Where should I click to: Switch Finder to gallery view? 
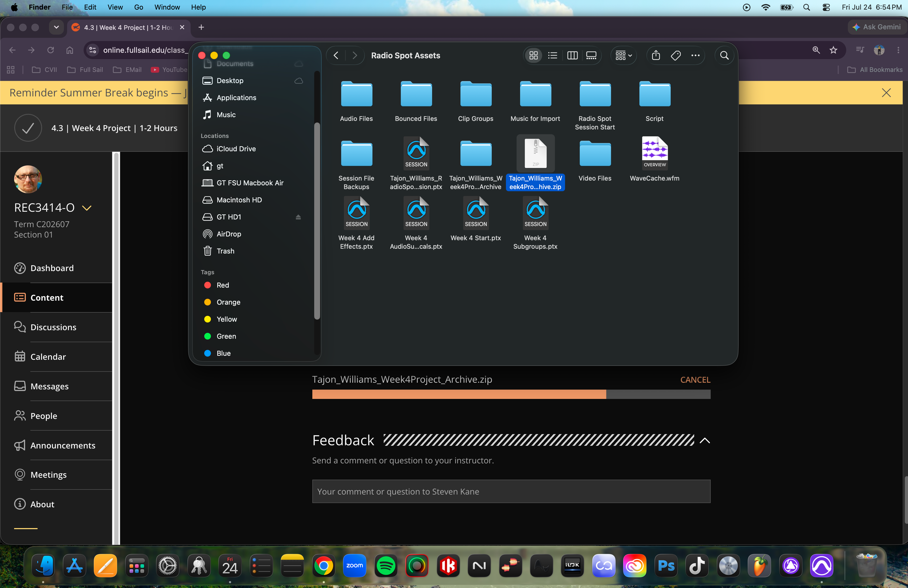point(591,56)
